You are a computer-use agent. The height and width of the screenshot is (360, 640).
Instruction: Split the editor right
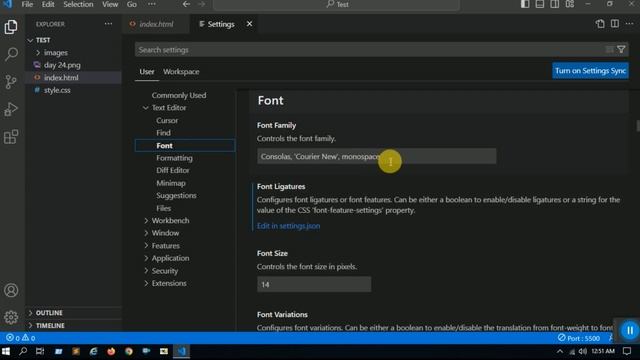(615, 24)
